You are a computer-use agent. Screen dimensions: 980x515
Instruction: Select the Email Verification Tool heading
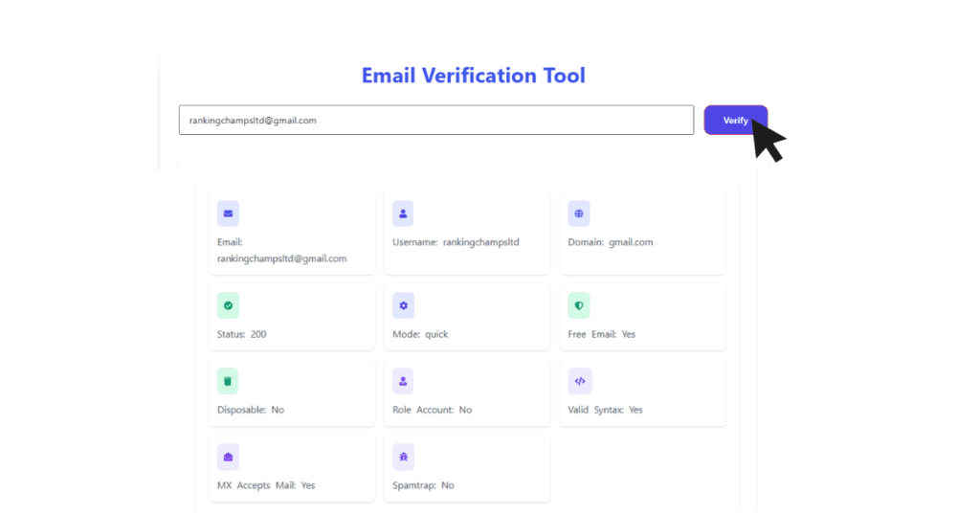[x=473, y=76]
